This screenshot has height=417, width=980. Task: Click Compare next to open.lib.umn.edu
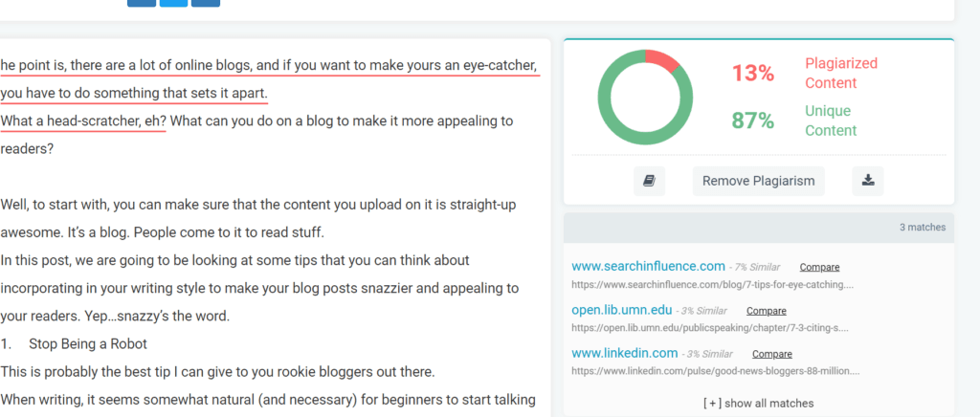(766, 311)
